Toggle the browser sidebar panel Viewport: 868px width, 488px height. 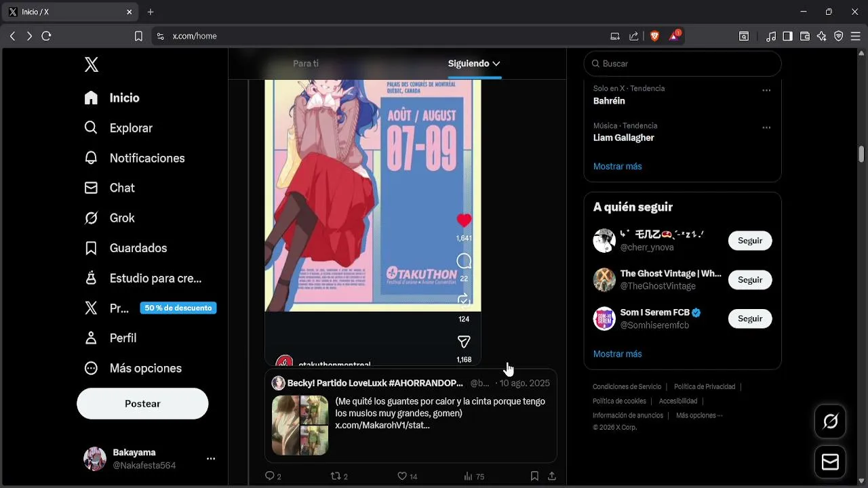tap(787, 36)
